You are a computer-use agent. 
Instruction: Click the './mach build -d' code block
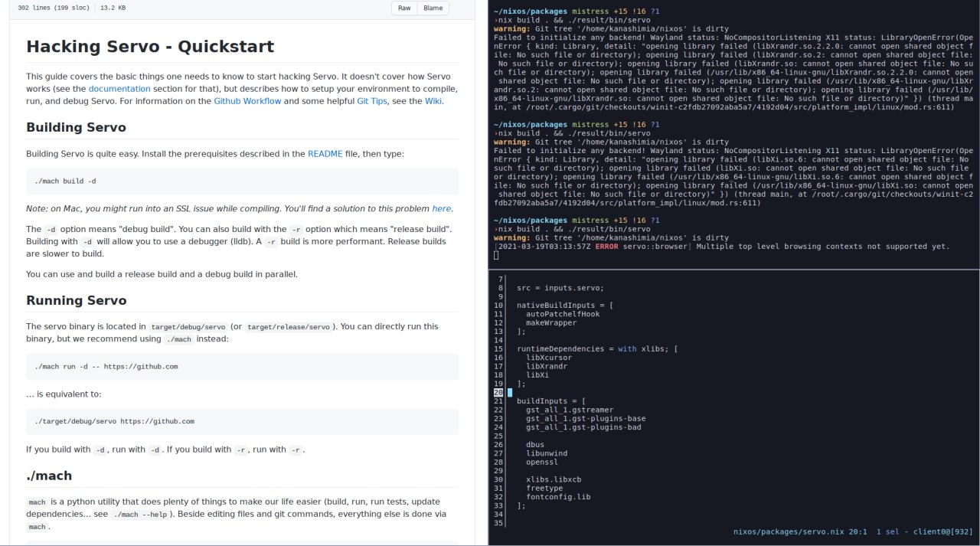point(242,181)
